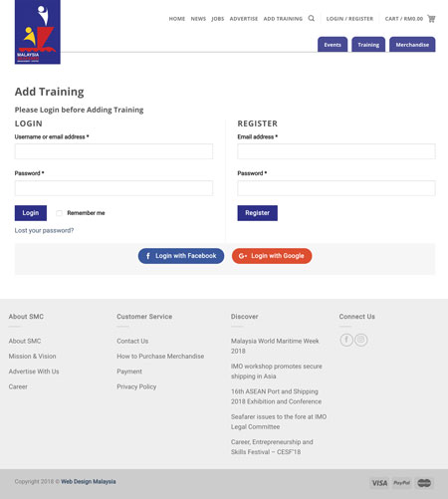The image size is (448, 499).
Task: Open the Jobs menu item
Action: click(x=218, y=19)
